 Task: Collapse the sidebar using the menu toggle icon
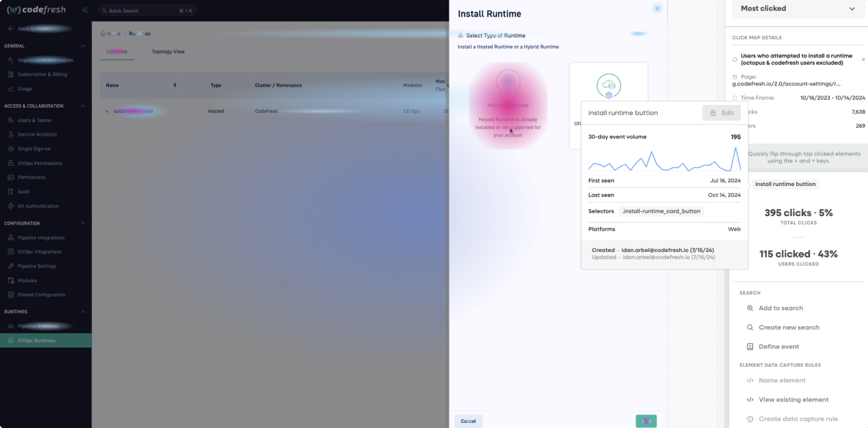[x=84, y=10]
